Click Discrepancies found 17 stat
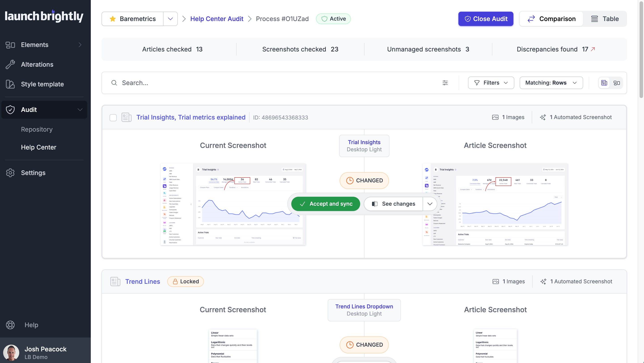The height and width of the screenshot is (363, 644). 556,49
